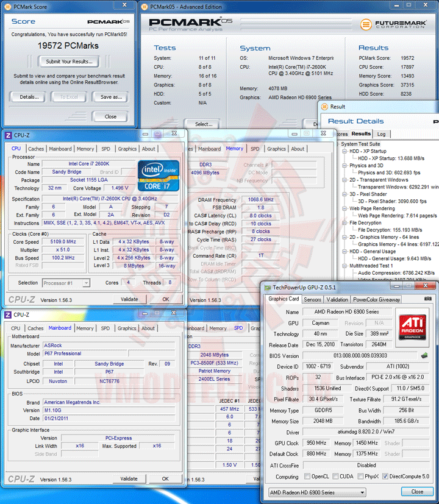Click the GPU Clock field showing 950 MHz

coord(316,443)
